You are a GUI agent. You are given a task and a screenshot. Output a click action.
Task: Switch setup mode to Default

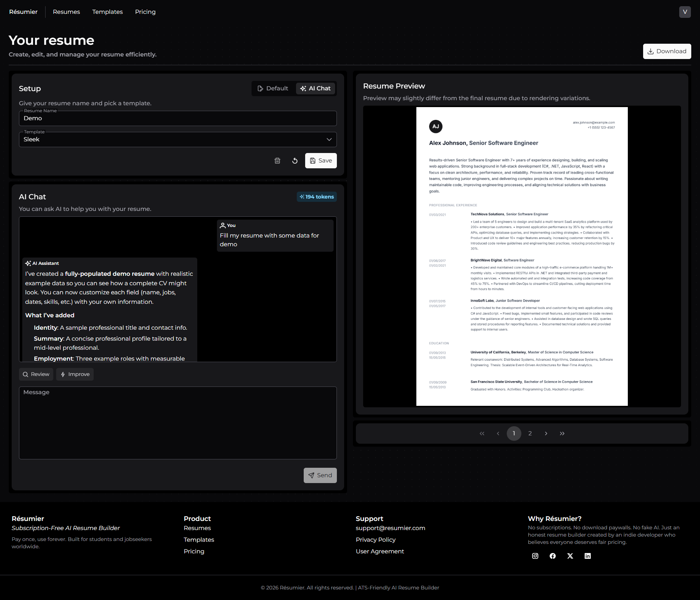[273, 89]
